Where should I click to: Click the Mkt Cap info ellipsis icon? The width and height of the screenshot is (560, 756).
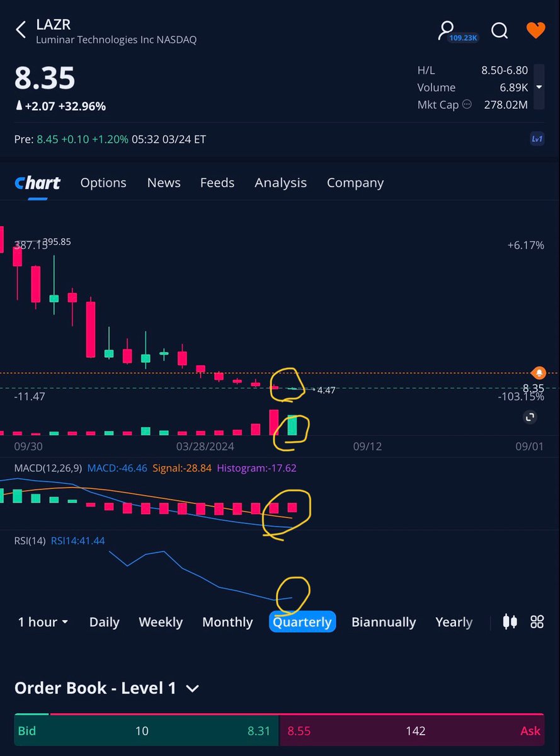tap(467, 105)
